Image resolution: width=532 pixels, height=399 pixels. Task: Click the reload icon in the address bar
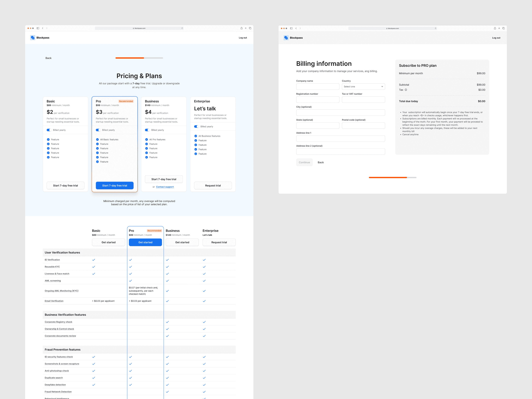click(182, 28)
